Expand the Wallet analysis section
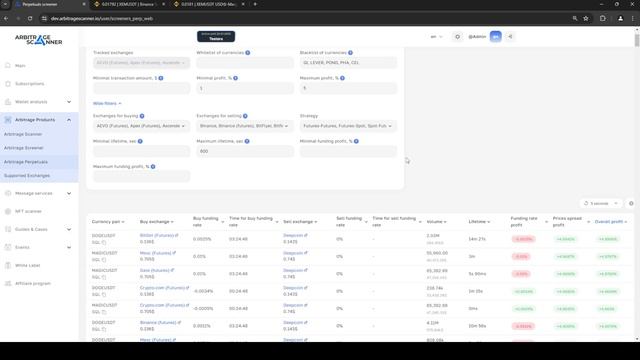Screen dimensions: 640x360 pos(69,102)
